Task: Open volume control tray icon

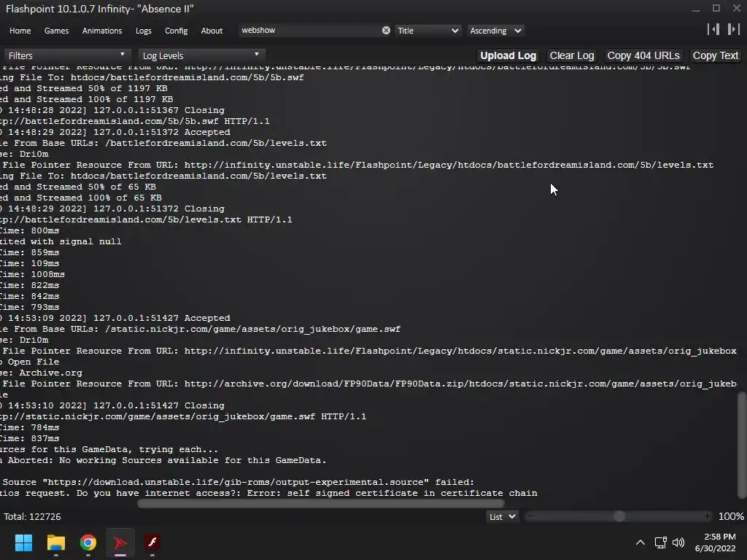Action: point(678,542)
